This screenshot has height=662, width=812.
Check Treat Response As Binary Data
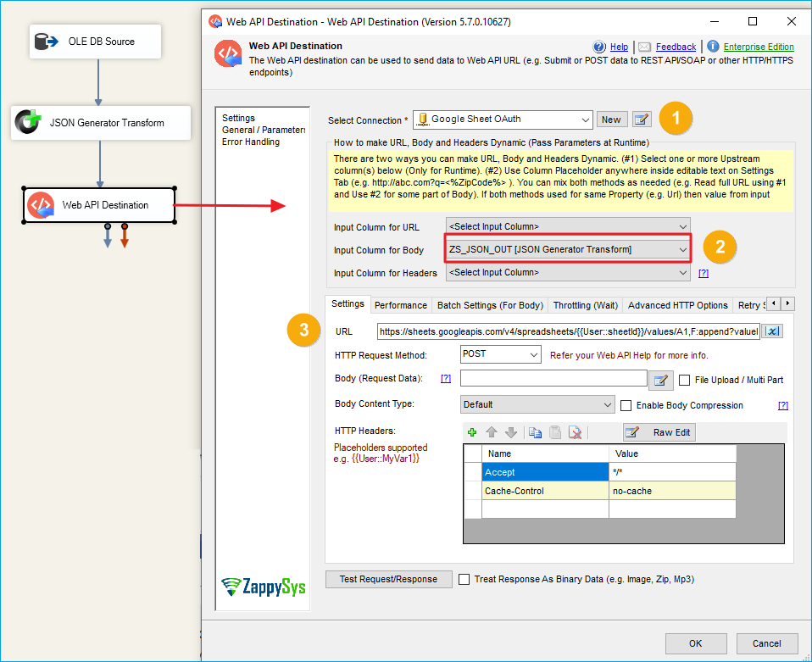click(464, 579)
